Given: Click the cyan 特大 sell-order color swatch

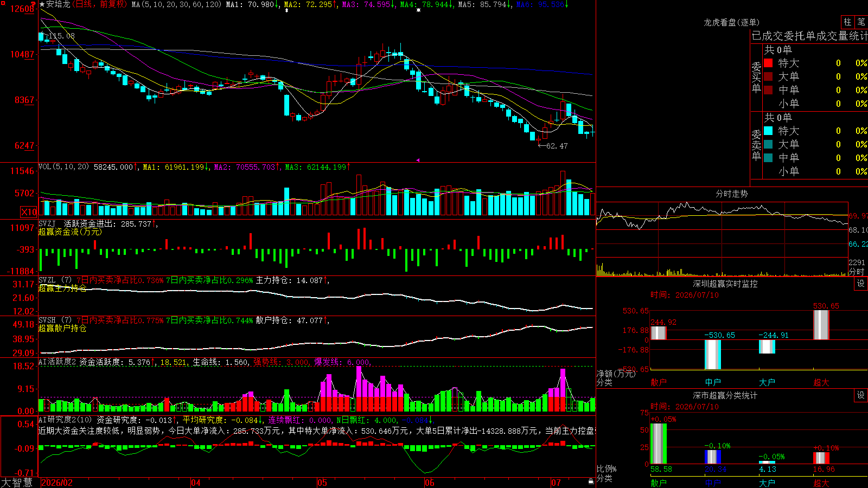Looking at the screenshot, I should (x=768, y=131).
